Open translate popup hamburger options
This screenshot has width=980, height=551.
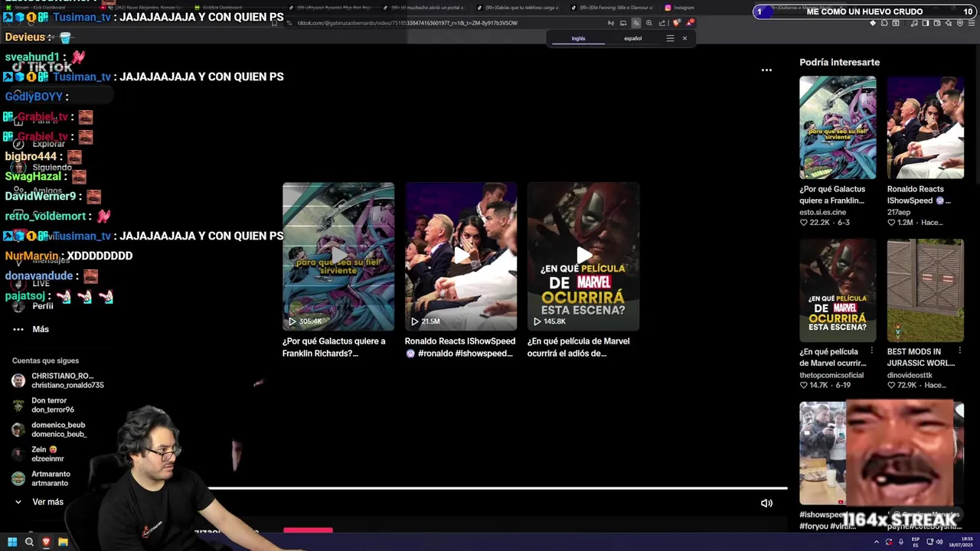670,38
